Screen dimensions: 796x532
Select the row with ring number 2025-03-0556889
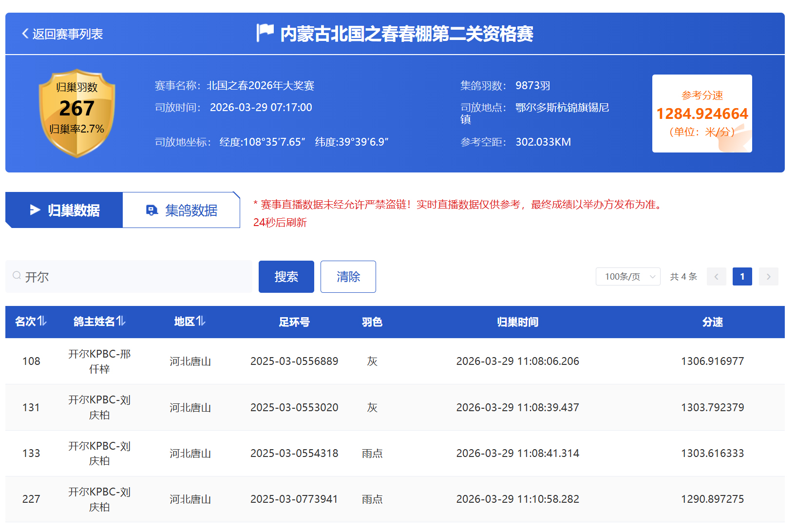coord(294,361)
